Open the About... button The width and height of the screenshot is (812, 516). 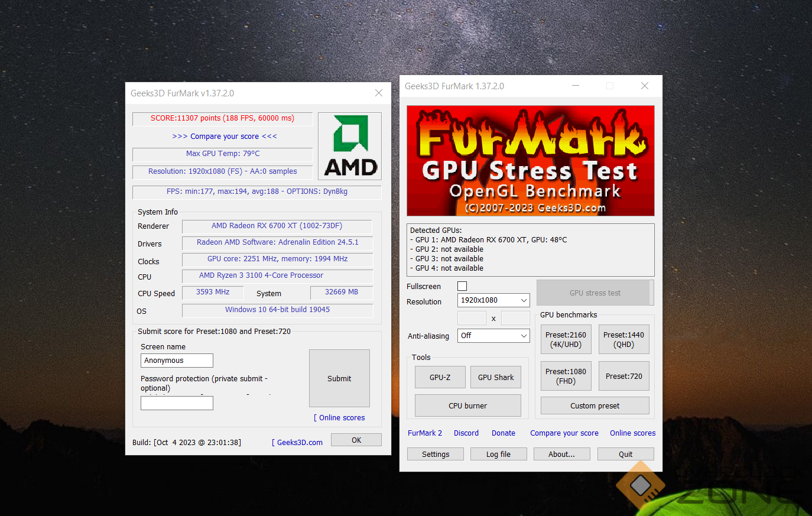click(x=562, y=454)
